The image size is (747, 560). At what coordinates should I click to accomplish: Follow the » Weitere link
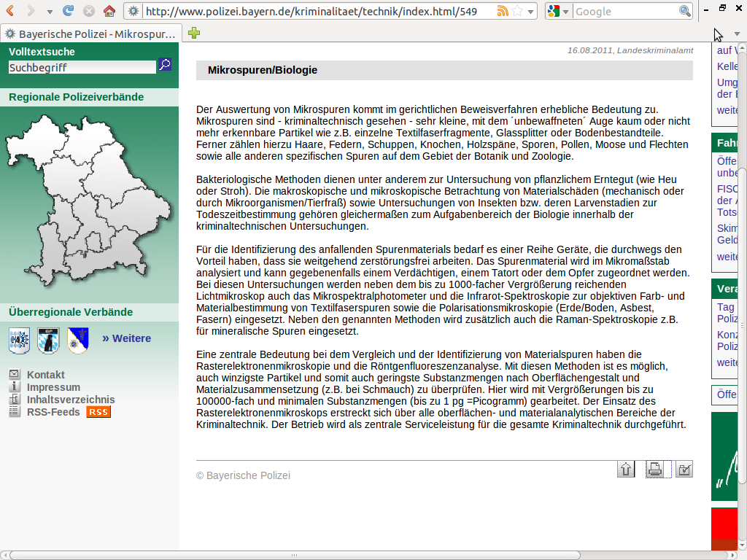pos(127,338)
